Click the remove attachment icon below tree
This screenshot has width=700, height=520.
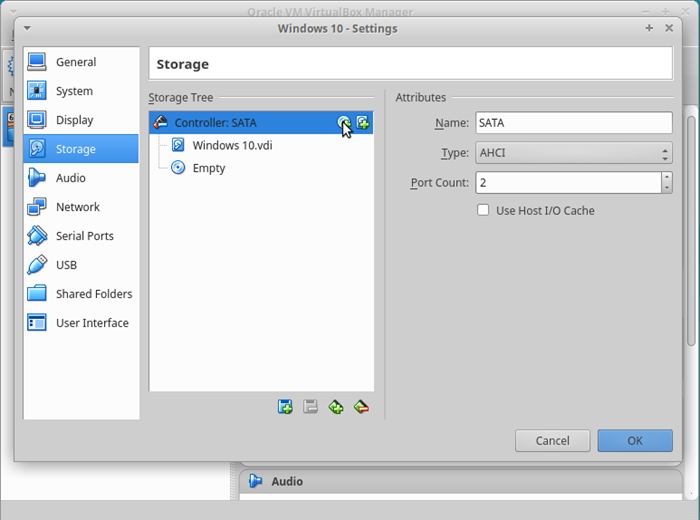(x=310, y=407)
